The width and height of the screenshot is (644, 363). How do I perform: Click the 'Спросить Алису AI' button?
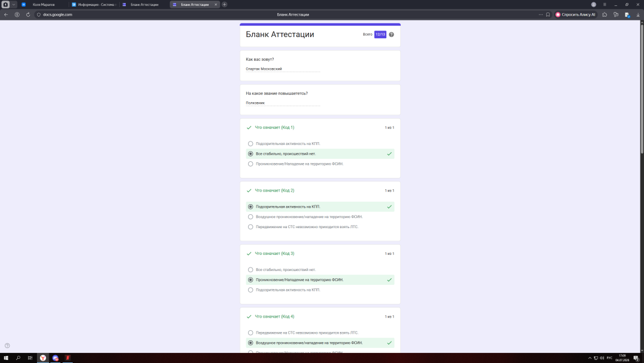(x=575, y=14)
